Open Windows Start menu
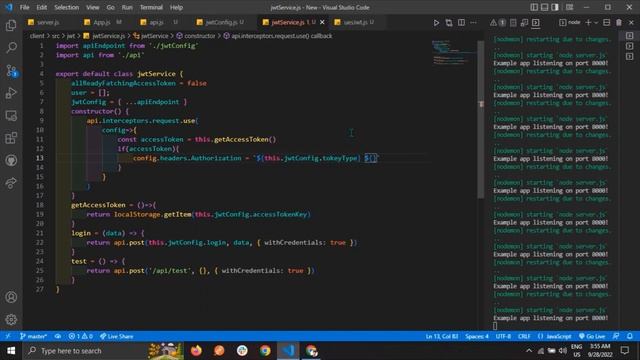640x360 pixels. tap(11, 351)
